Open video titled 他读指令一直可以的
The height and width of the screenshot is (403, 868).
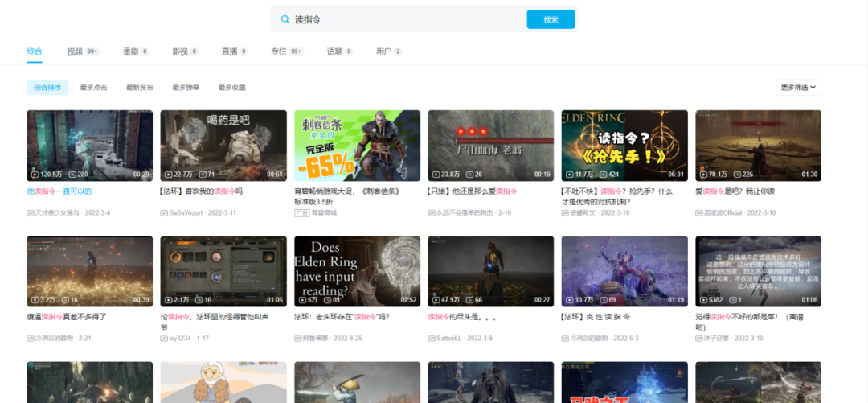pos(59,191)
